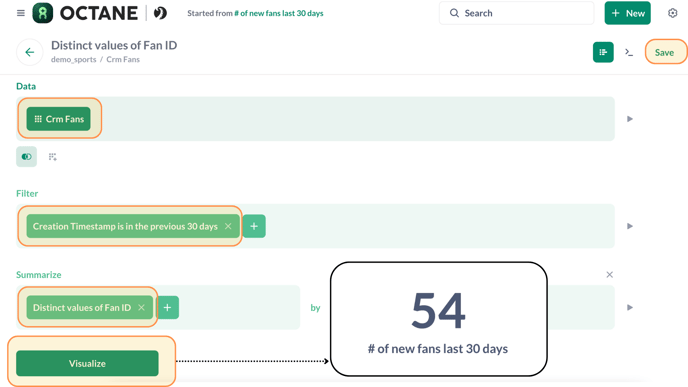Click the join data toggle icon
This screenshot has height=387, width=688.
26,157
